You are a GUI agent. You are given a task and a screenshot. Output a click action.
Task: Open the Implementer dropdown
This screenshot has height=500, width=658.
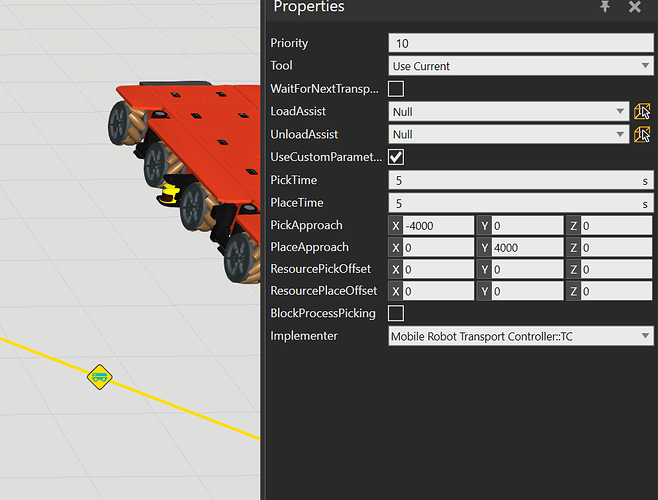point(520,336)
